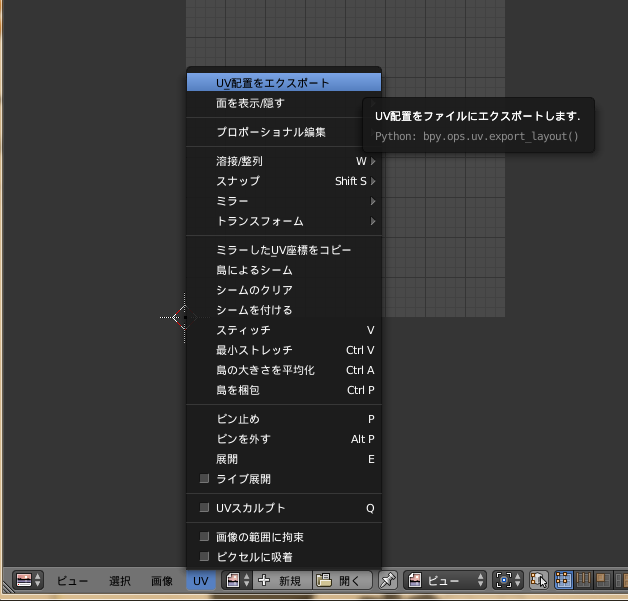Select face UV selection mode icon
The image size is (628, 601).
603,580
